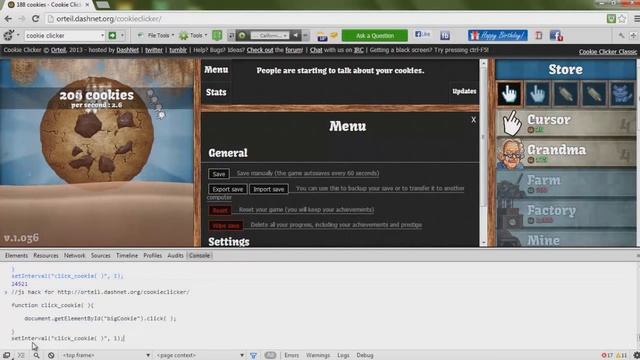Filter console by Errors
The width and height of the screenshot is (640, 360).
(x=291, y=356)
